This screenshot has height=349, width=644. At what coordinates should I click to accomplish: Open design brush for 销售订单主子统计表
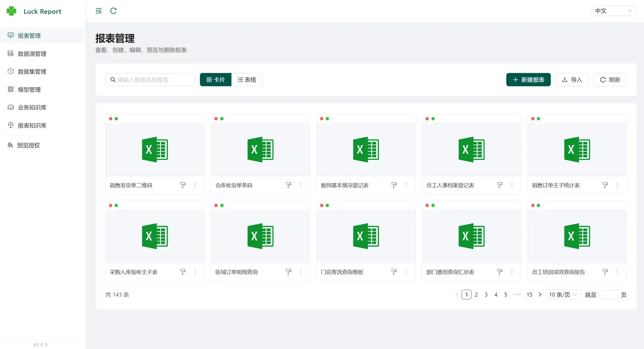[605, 185]
